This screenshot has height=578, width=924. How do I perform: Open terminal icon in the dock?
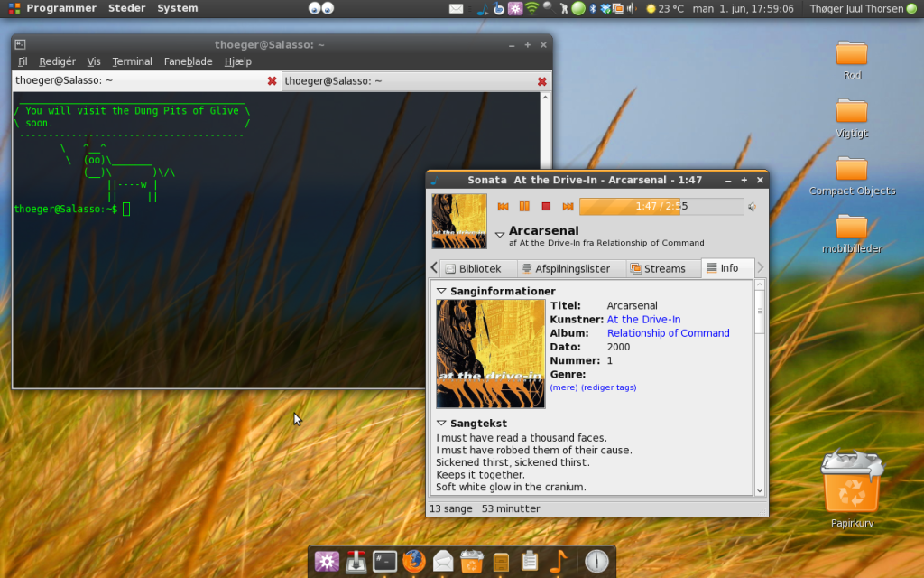click(x=384, y=561)
